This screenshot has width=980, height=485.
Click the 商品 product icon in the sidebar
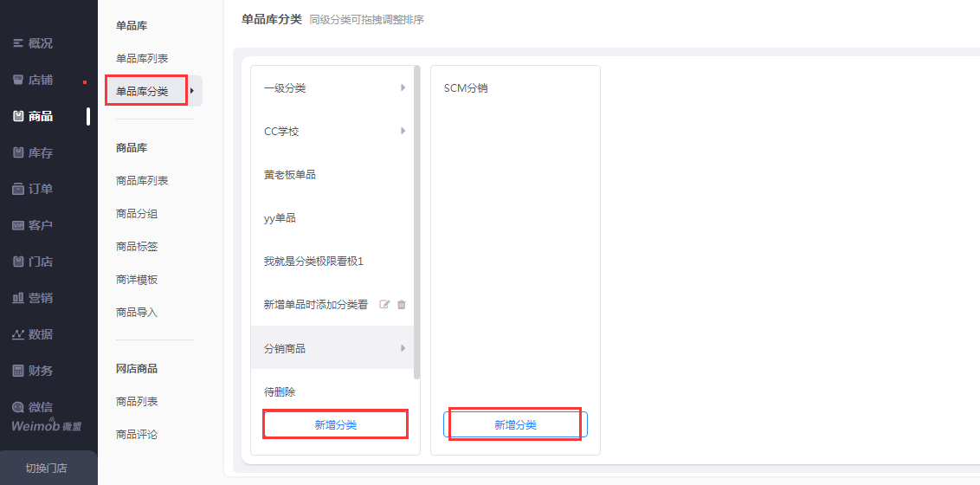point(18,116)
